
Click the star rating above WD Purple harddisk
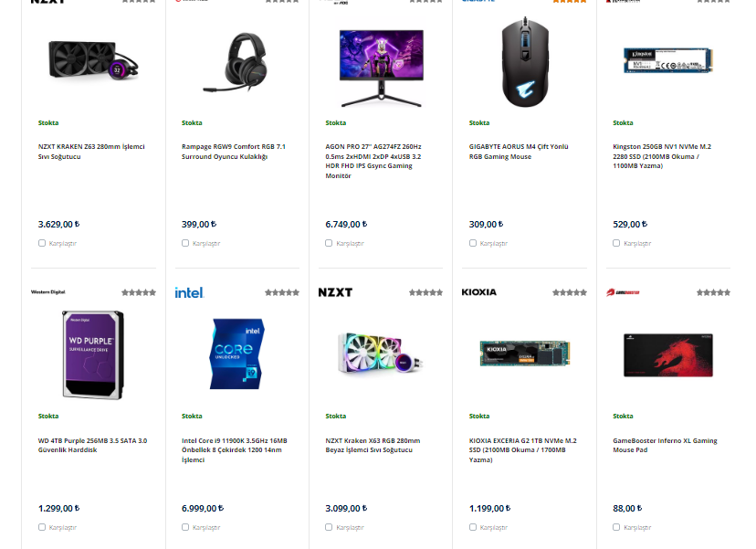(139, 292)
